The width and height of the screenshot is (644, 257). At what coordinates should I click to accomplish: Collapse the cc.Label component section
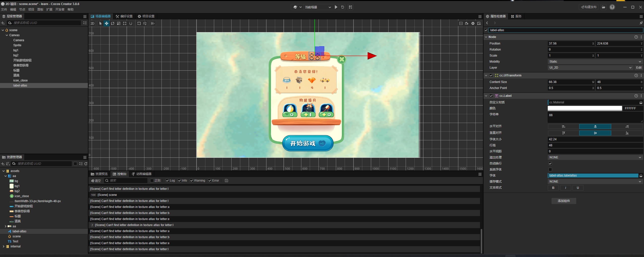[x=486, y=96]
